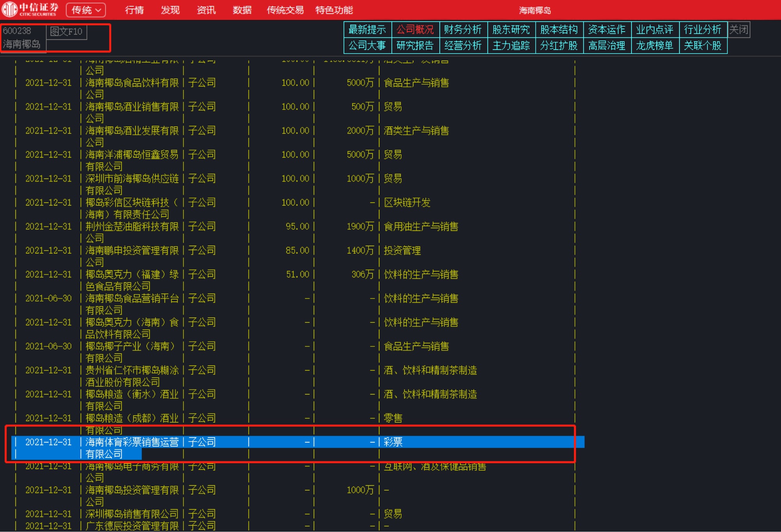Click the 95.00 shareholding percentage value

[297, 226]
